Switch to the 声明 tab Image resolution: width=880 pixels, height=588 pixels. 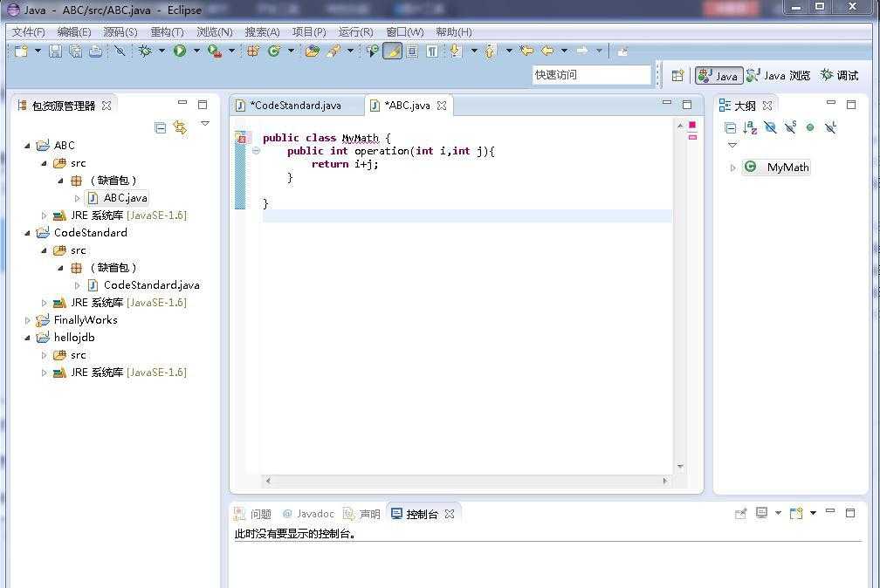pyautogui.click(x=362, y=514)
